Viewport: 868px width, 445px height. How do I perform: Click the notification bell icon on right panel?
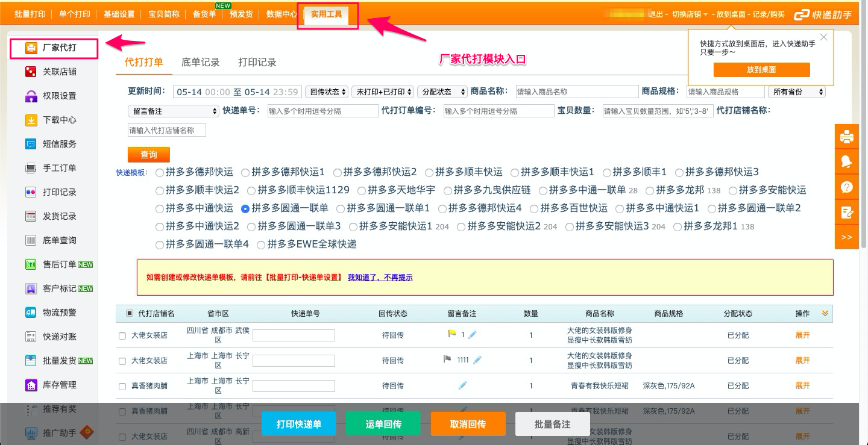[x=847, y=162]
